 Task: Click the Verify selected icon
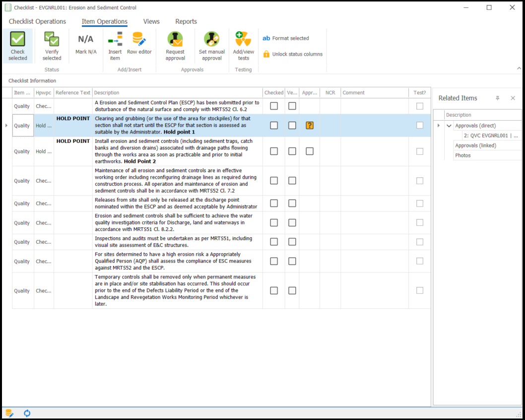click(x=52, y=40)
